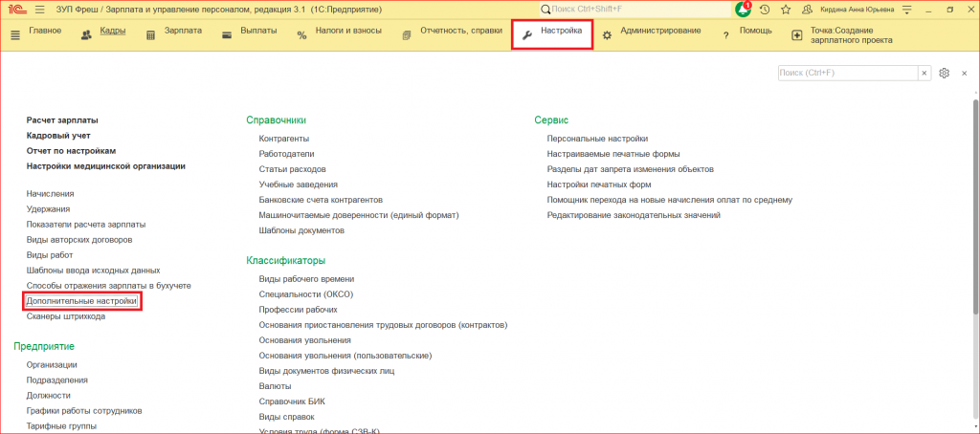Open Точка:Создание зарплатного проекта
980x434 pixels.
pos(851,35)
